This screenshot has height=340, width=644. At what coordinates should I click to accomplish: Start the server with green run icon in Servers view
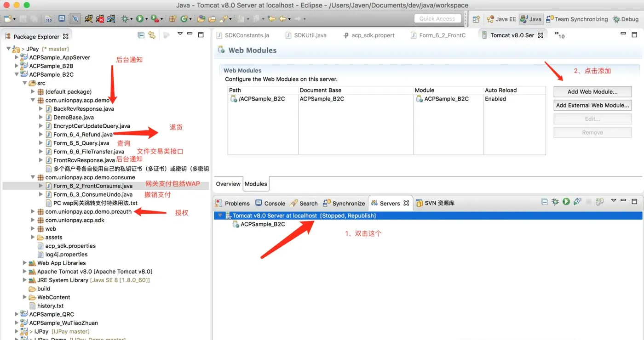click(566, 202)
